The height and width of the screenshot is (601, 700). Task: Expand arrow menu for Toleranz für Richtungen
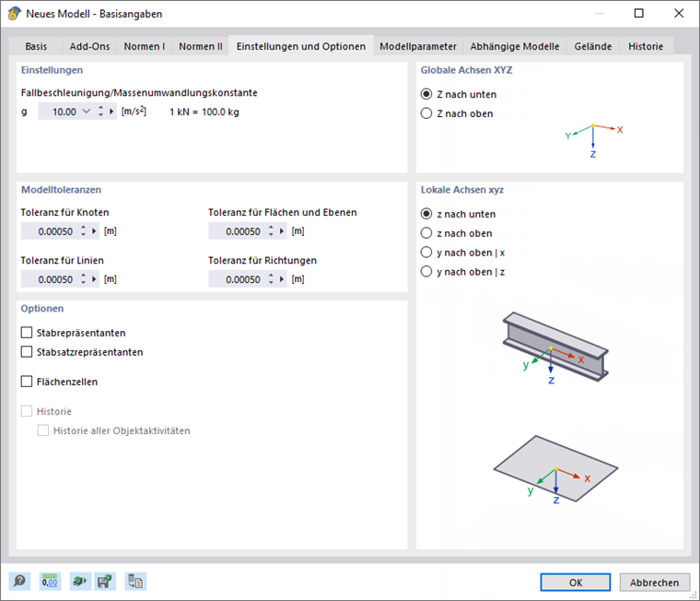pos(282,278)
